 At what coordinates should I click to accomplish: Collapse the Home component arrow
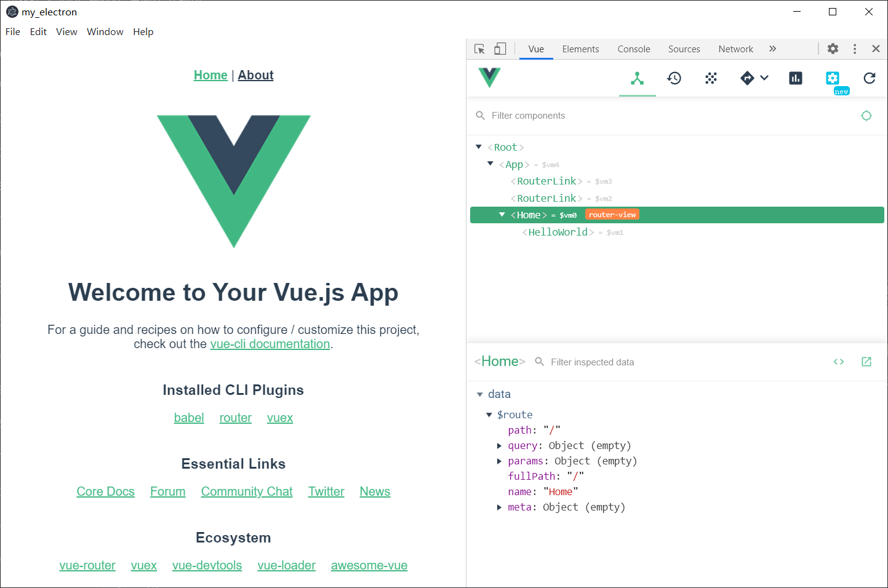[502, 215]
